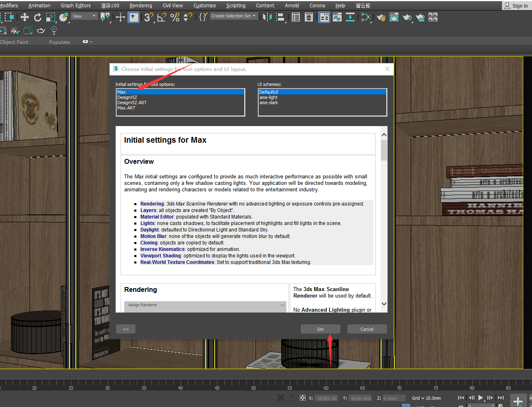The width and height of the screenshot is (532, 407).
Task: Toggle Keyboard Shortcut Override
Action: coord(134,17)
